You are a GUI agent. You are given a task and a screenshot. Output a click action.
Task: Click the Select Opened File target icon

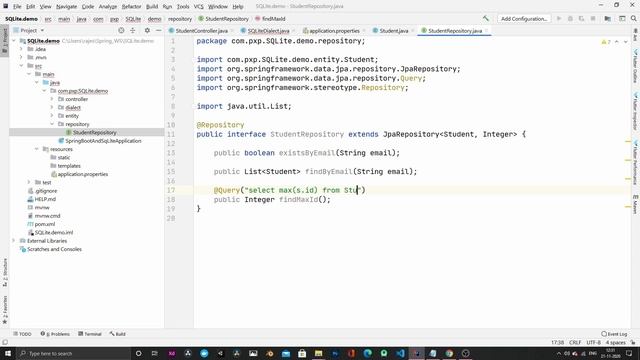(121, 31)
